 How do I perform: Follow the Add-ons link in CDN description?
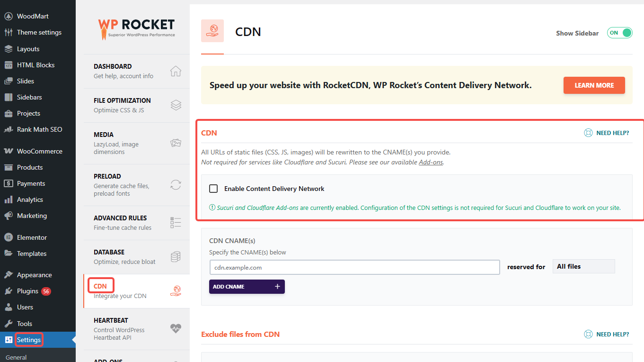(x=431, y=162)
